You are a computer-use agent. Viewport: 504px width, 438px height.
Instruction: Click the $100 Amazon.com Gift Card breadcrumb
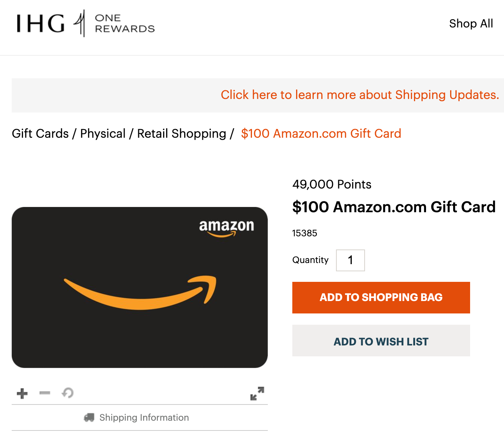pos(321,134)
